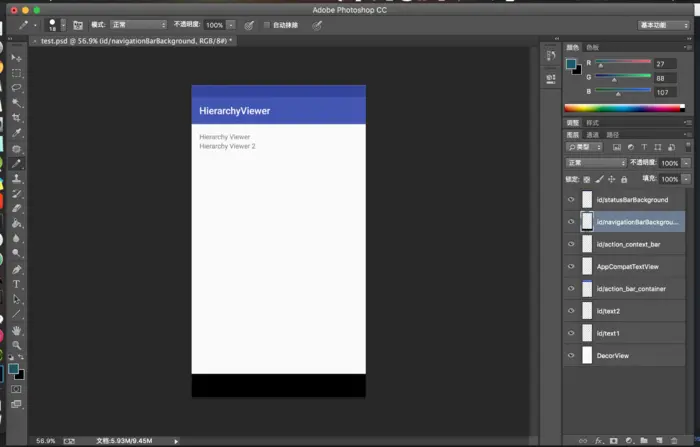This screenshot has width=700, height=447.
Task: Open layers panel fill arrow
Action: coord(687,179)
